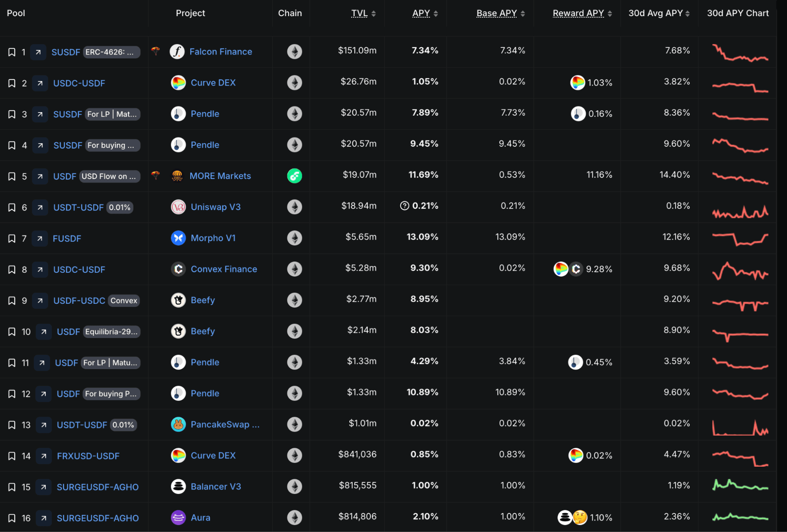The height and width of the screenshot is (532, 787).
Task: Click the Morpho V1 butterfly logo
Action: (x=178, y=238)
